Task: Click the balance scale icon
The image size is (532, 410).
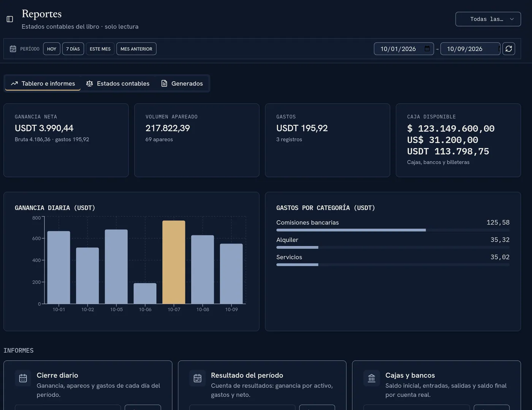Action: point(90,84)
